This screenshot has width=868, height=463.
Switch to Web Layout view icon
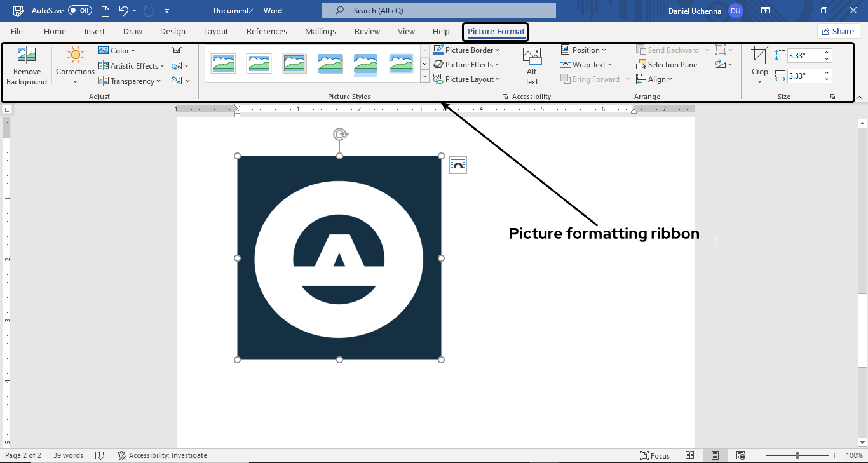pos(740,455)
